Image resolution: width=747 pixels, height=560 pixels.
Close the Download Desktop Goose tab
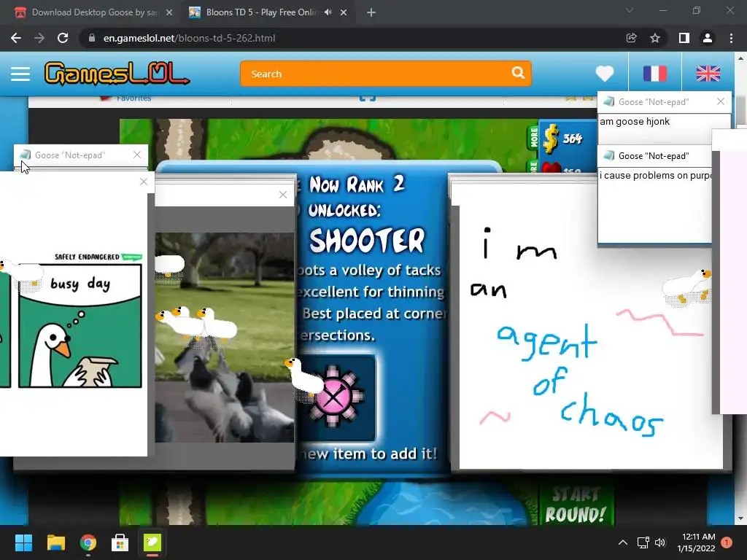(169, 12)
